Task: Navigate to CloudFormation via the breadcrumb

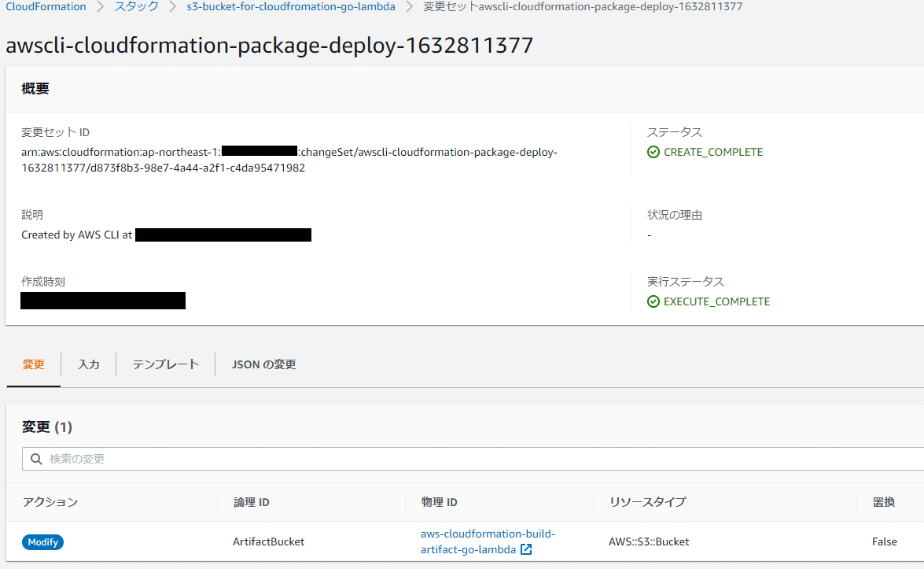Action: 45,6
